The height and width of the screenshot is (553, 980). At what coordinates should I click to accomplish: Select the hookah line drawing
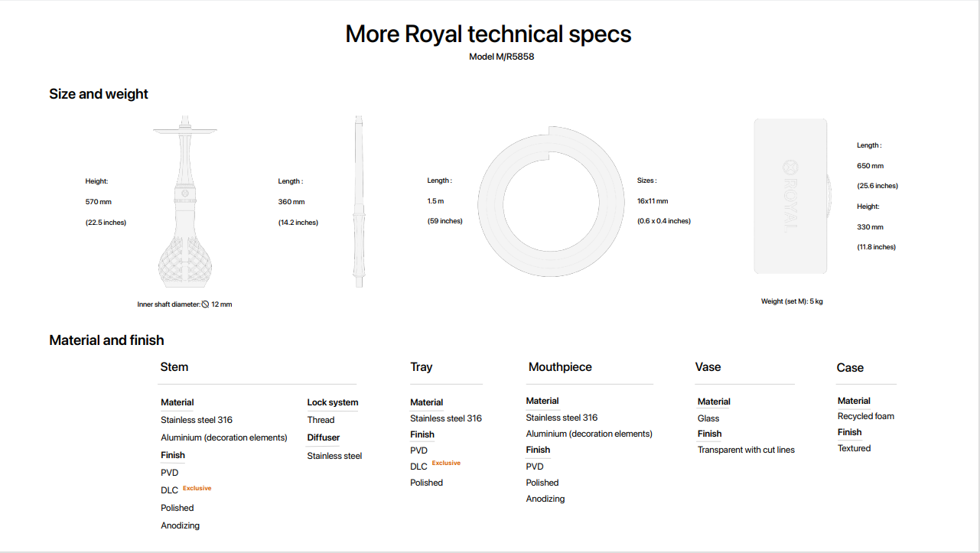(x=184, y=200)
